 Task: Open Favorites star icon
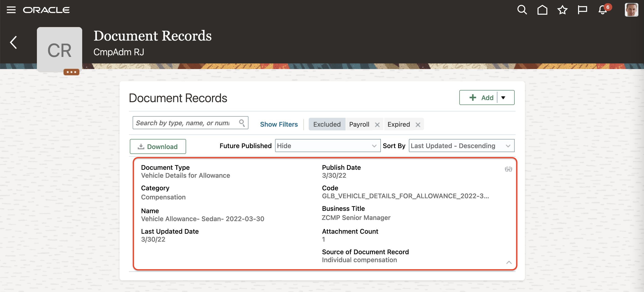click(x=562, y=10)
